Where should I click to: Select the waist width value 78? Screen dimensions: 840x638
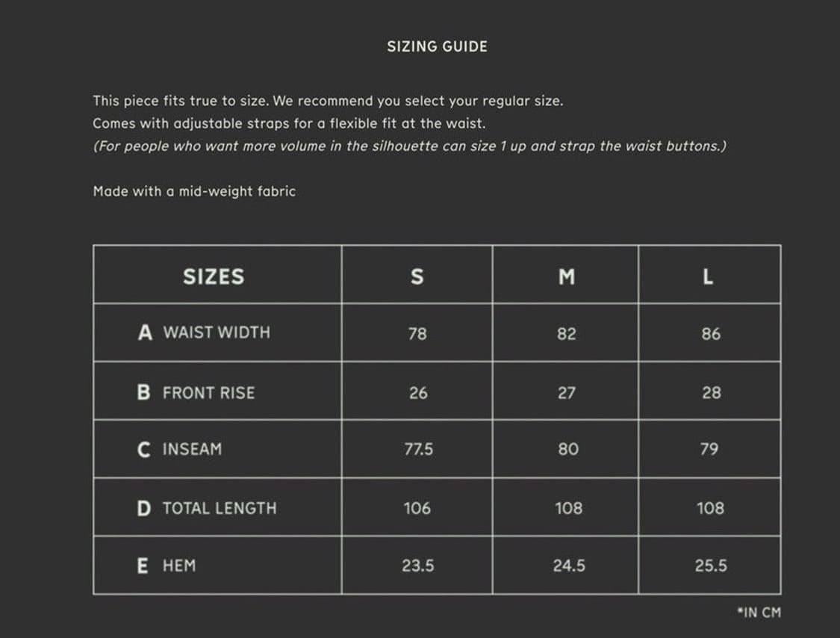[417, 334]
